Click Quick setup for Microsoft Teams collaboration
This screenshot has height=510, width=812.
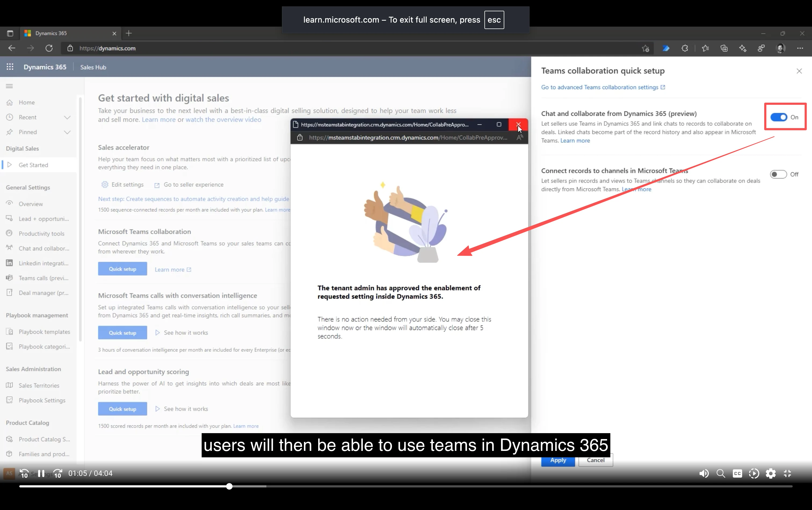(122, 269)
